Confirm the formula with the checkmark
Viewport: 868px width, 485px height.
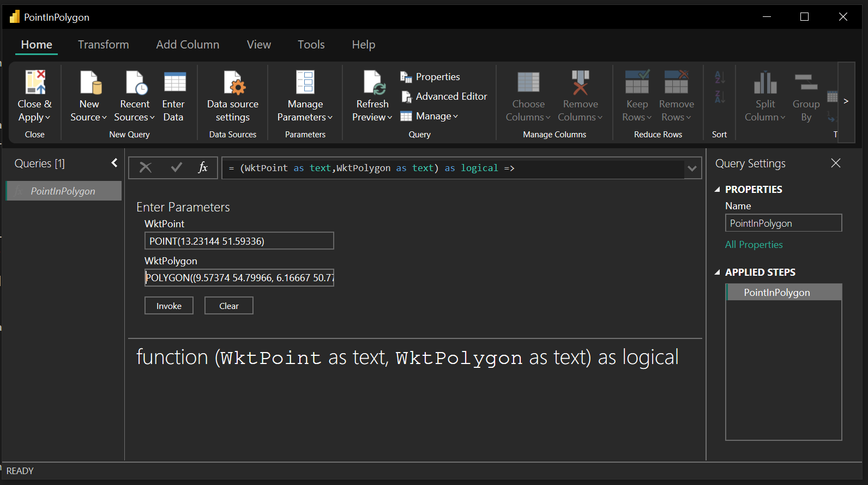(176, 168)
